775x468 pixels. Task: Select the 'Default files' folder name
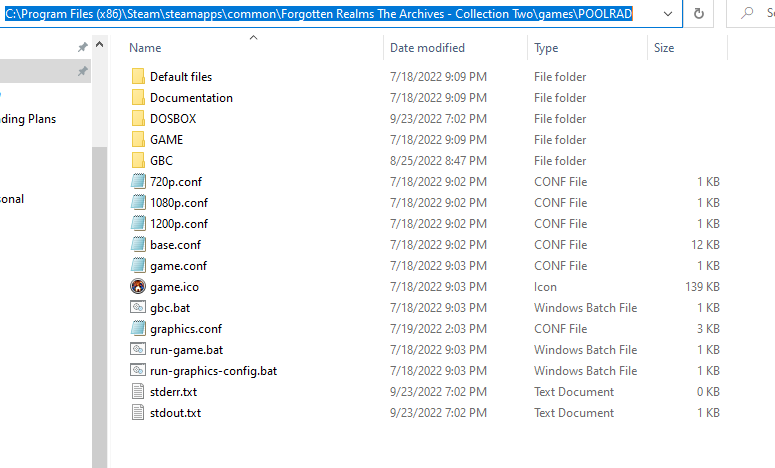pyautogui.click(x=181, y=77)
